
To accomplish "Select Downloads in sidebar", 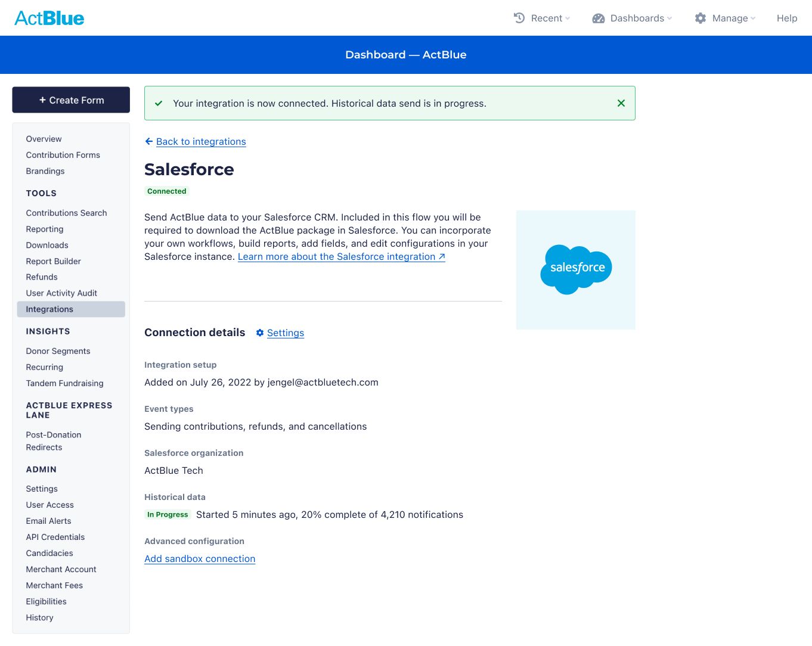I will click(x=47, y=245).
